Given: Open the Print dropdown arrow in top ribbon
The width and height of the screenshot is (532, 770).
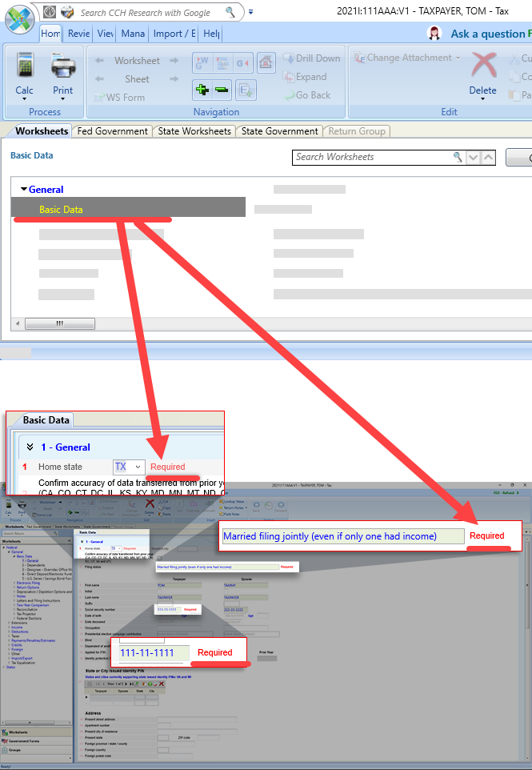Looking at the screenshot, I should [63, 98].
